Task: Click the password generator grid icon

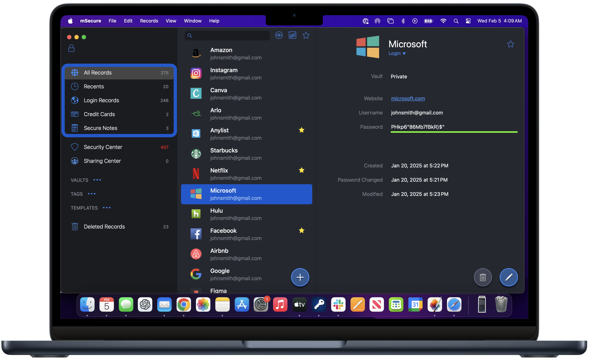Action: (292, 35)
